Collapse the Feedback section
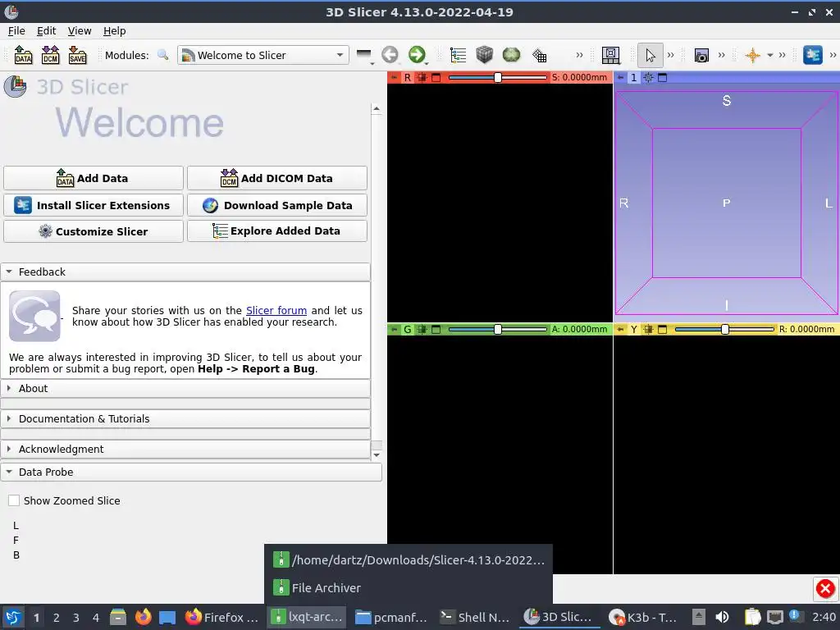840x630 pixels. [x=185, y=272]
